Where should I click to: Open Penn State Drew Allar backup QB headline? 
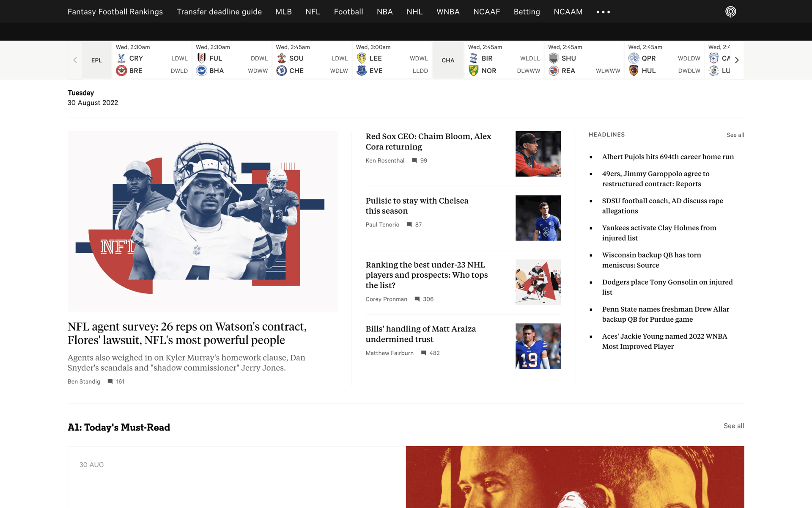pyautogui.click(x=666, y=314)
